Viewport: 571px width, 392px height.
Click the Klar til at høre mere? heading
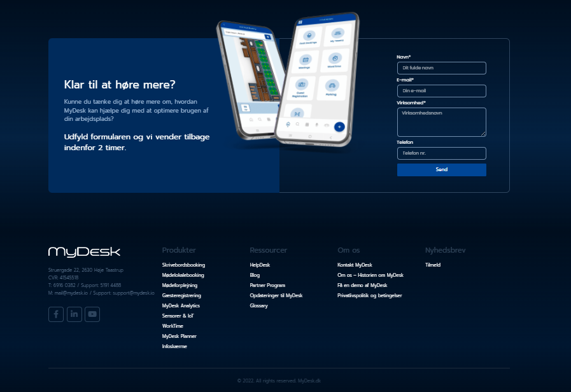[120, 85]
